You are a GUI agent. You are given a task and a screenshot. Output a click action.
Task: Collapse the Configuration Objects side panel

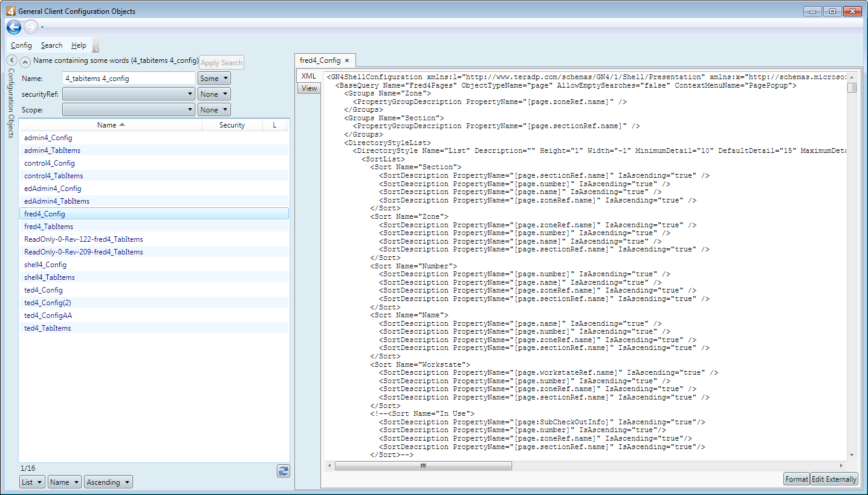tap(11, 60)
